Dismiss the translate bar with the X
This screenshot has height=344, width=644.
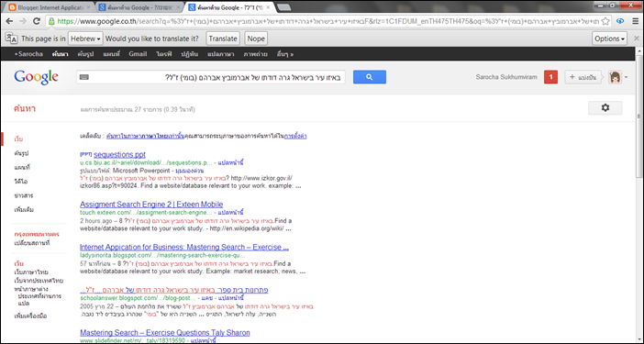[x=637, y=39]
